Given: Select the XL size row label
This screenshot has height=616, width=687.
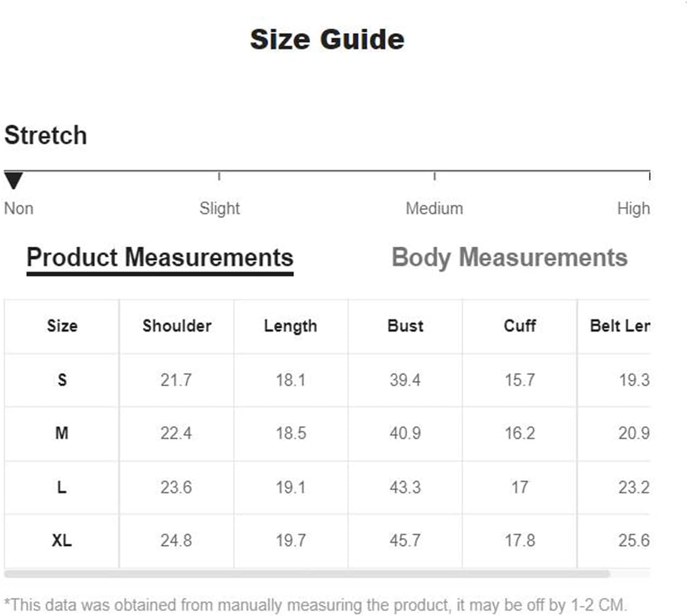Looking at the screenshot, I should tap(62, 540).
